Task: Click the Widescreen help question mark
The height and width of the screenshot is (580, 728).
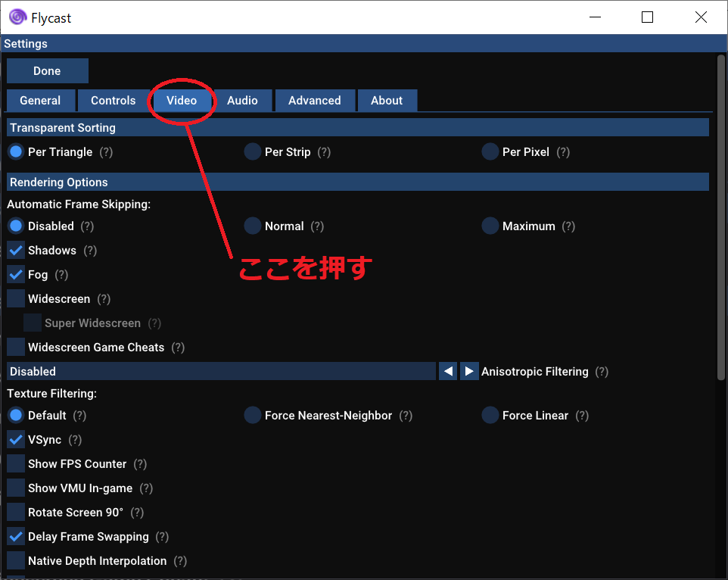Action: [104, 299]
